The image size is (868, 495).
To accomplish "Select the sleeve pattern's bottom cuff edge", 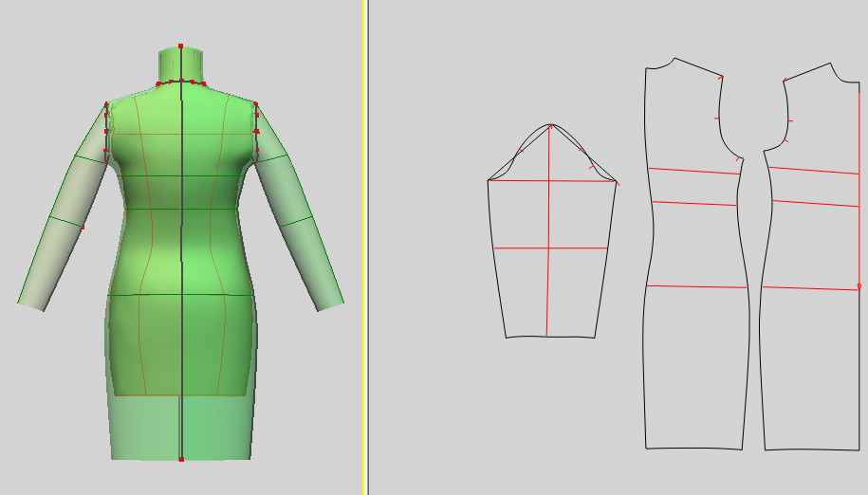I will click(x=550, y=337).
